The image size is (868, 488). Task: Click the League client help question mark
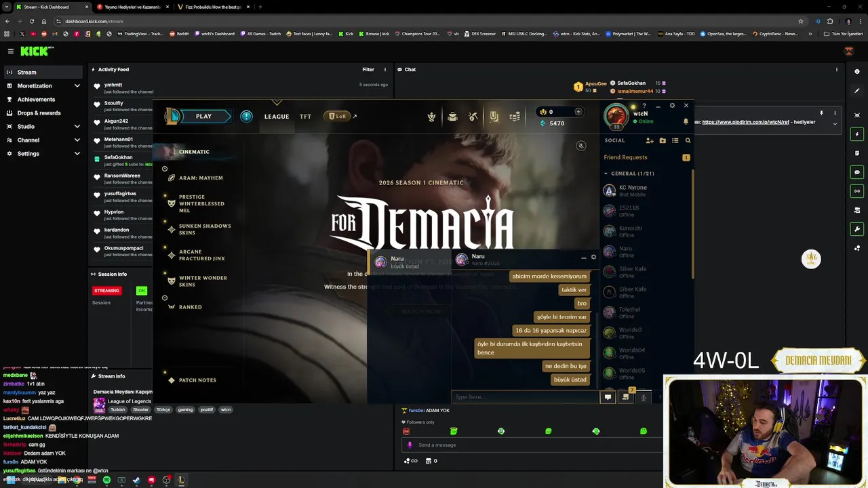(644, 106)
